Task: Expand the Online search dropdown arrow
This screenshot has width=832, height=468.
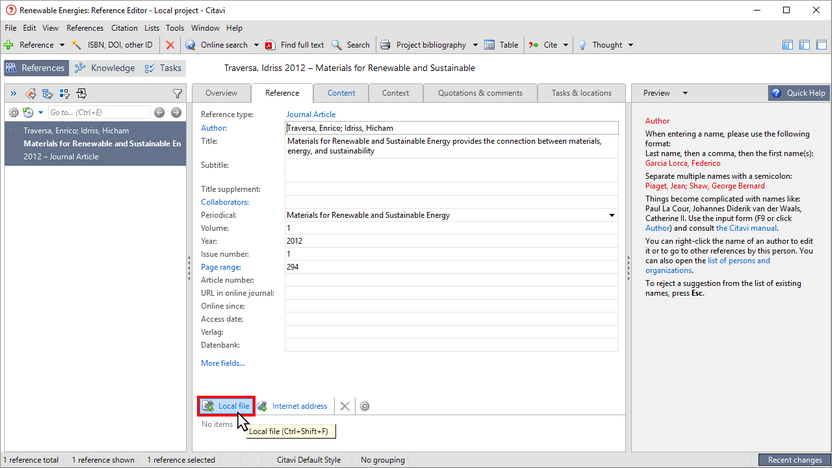Action: [256, 45]
